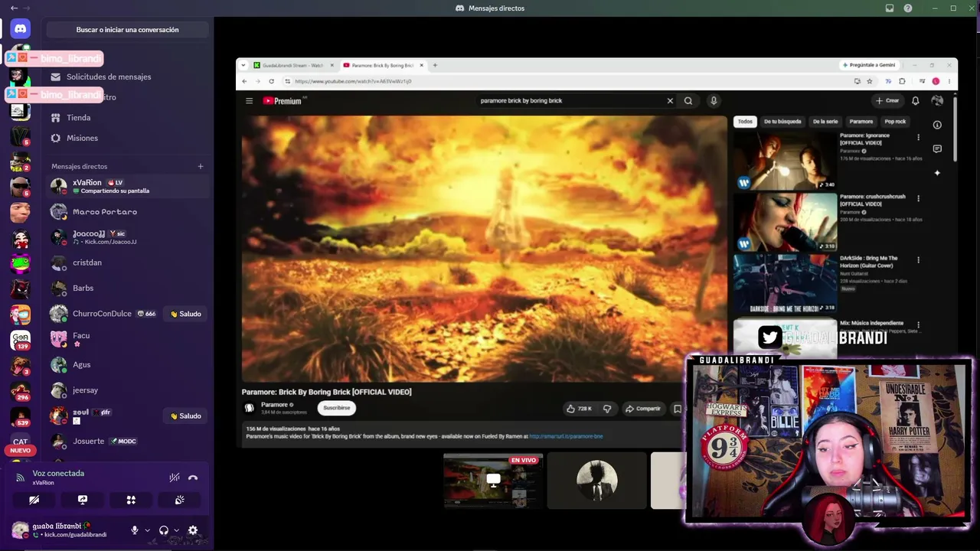Open the smarturl.it/paramore-bne link
This screenshot has width=980, height=551.
566,436
